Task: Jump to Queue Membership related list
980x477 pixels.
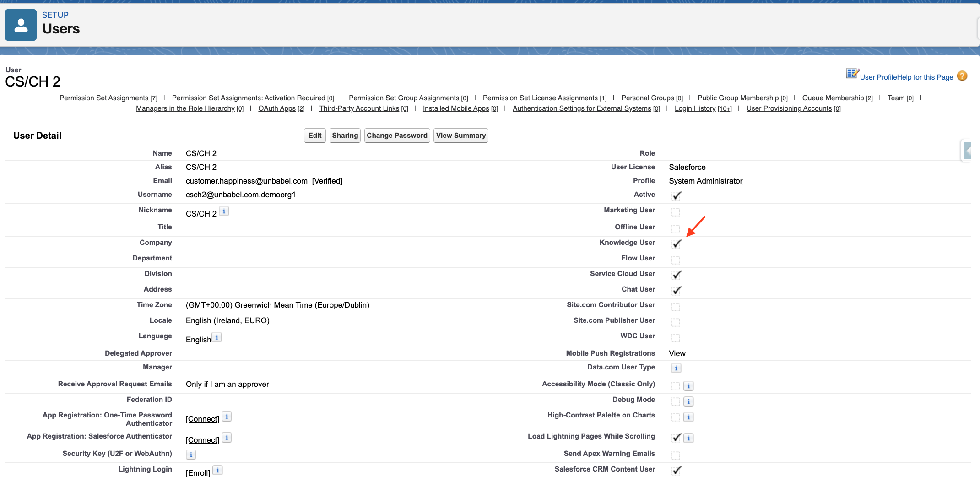Action: (x=838, y=98)
